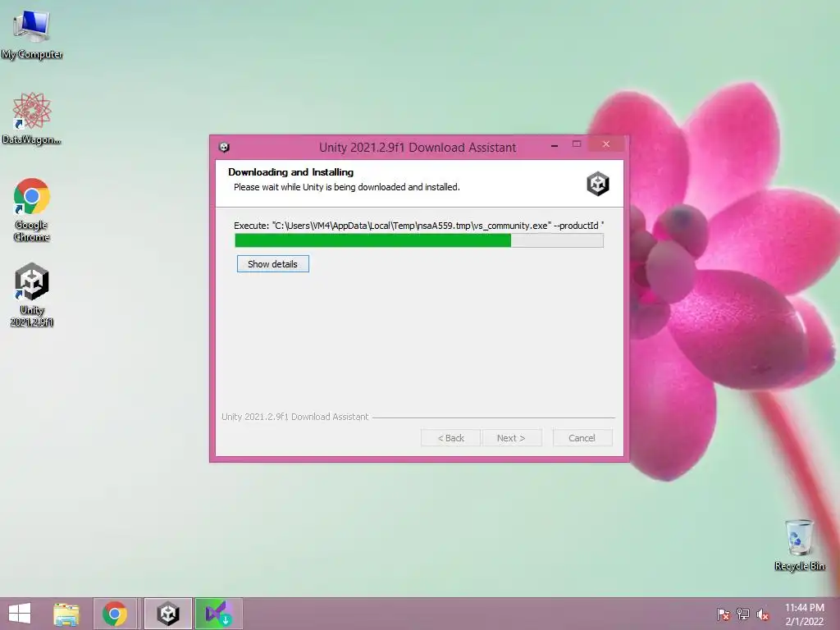Screen dimensions: 840x630
Task: Select the Unity installer taskbar button
Action: [x=167, y=614]
